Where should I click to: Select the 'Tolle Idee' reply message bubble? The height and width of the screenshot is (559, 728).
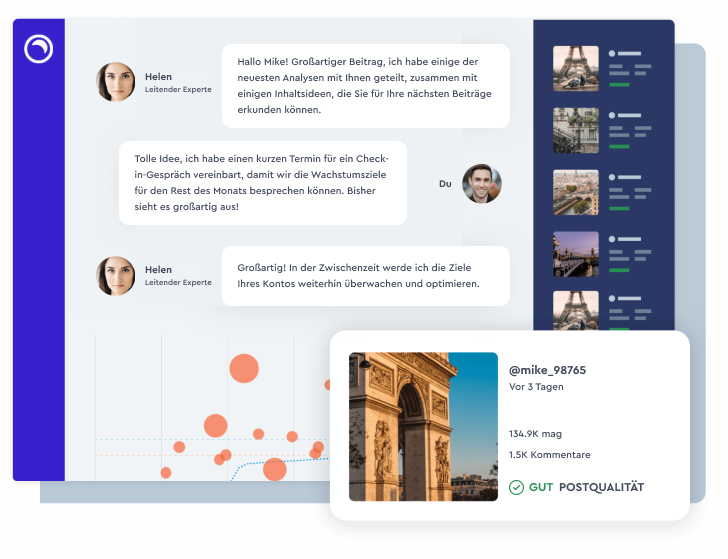coord(263,182)
